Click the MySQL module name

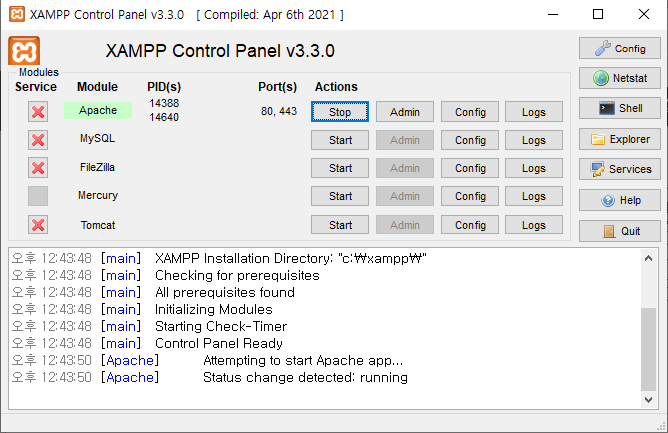[x=98, y=139]
